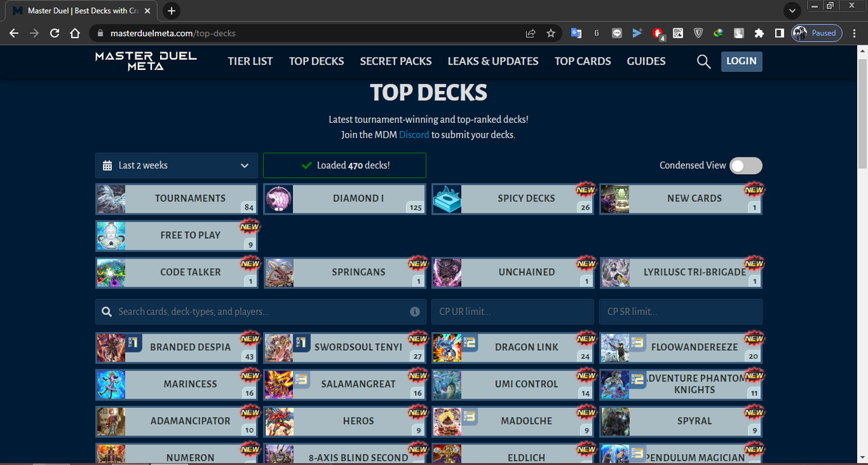Toggle the Condensed View switch
Image resolution: width=868 pixels, height=465 pixels.
(746, 166)
